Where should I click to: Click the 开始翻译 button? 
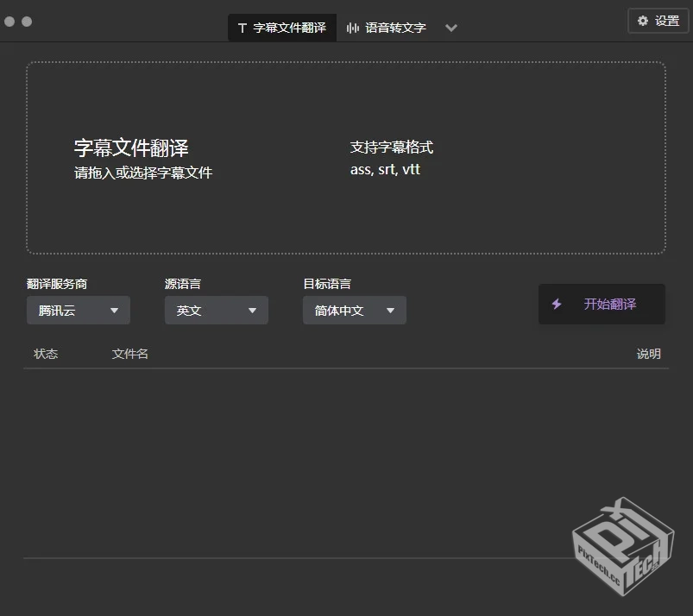tap(602, 304)
